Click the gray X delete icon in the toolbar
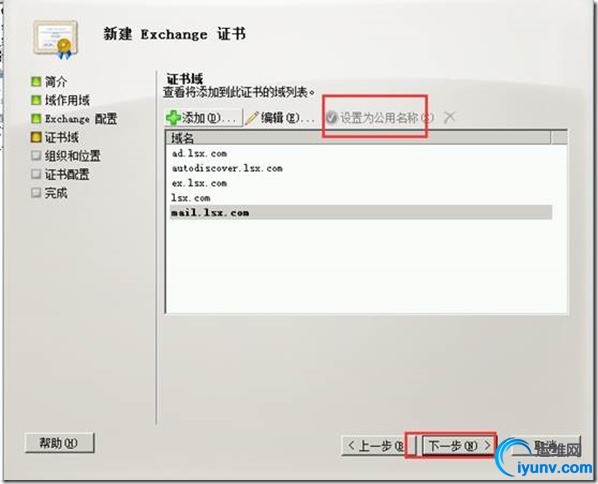This screenshot has height=484, width=598. [450, 117]
